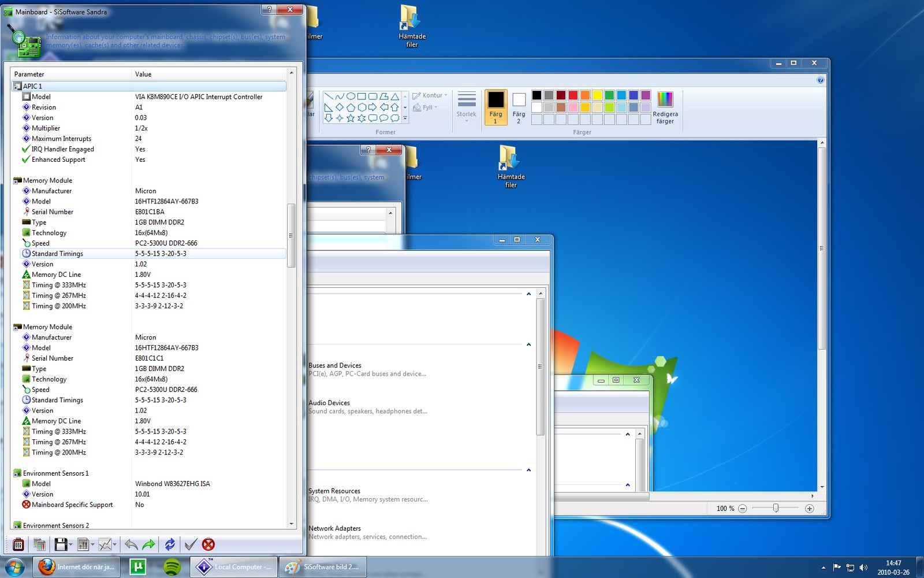Open the Storlek size dropdown
This screenshot has width=924, height=578.
[466, 106]
